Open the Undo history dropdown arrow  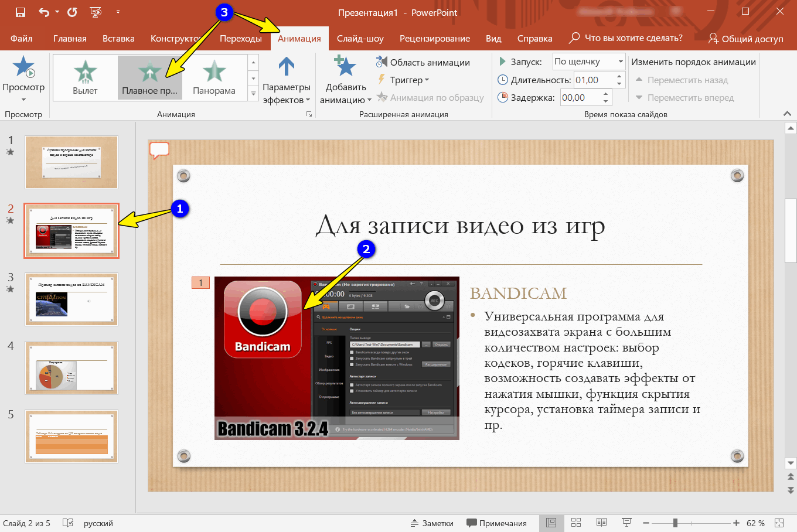[57, 12]
